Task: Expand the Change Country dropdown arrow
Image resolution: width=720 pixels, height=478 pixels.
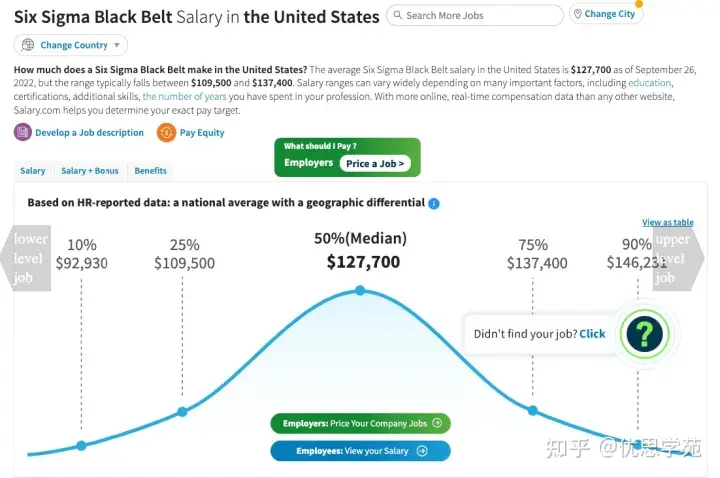Action: click(117, 45)
